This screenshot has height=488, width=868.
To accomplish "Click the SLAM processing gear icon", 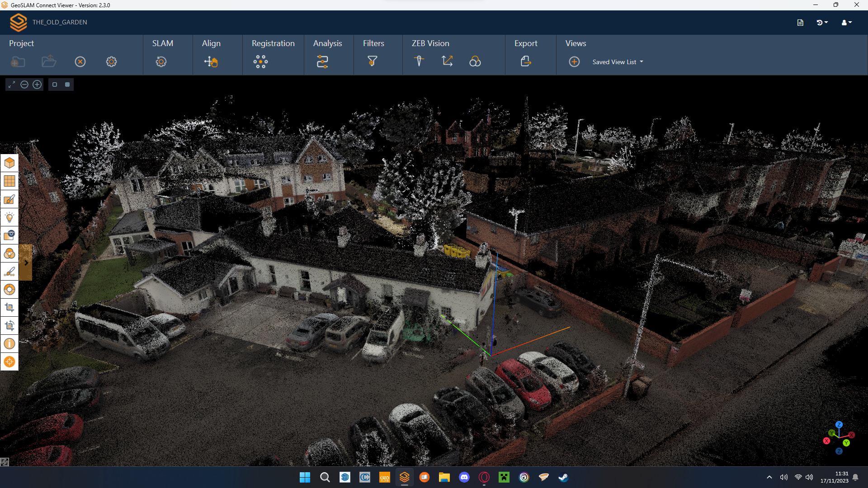I will click(x=161, y=61).
